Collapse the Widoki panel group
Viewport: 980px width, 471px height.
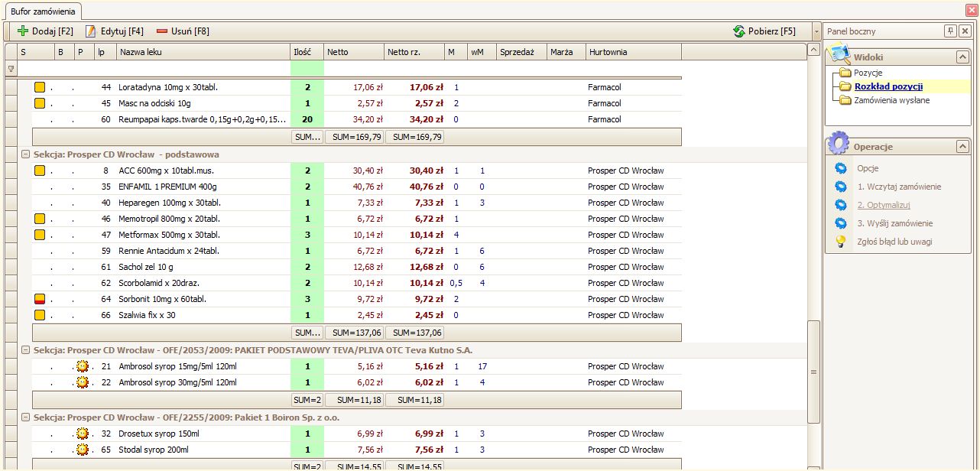(962, 57)
